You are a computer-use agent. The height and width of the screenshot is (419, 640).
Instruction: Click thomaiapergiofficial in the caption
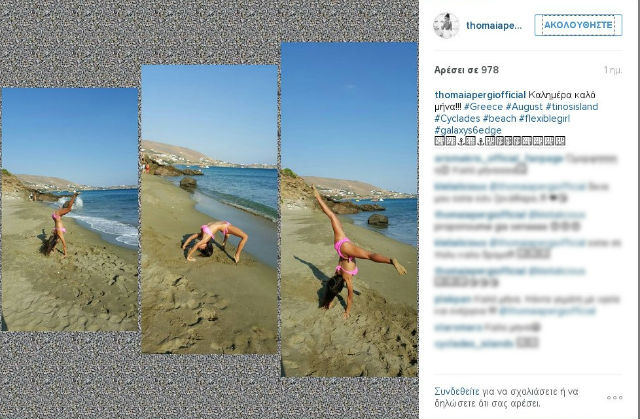pos(480,95)
